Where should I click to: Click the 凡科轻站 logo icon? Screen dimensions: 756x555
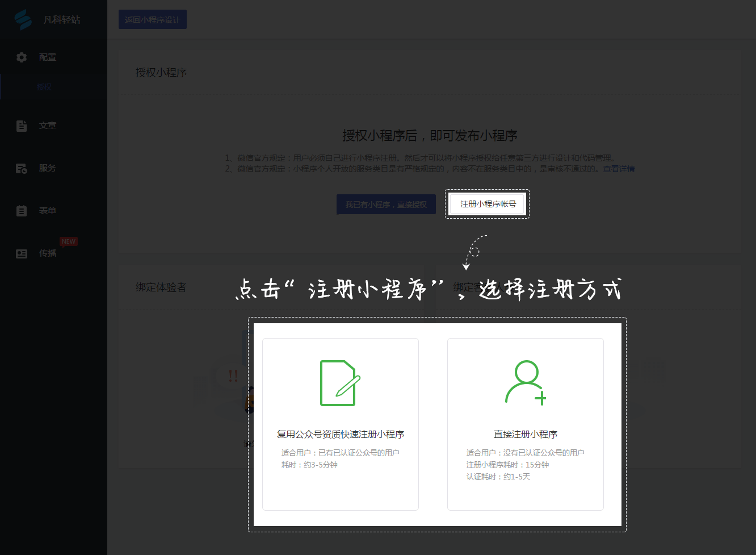23,19
